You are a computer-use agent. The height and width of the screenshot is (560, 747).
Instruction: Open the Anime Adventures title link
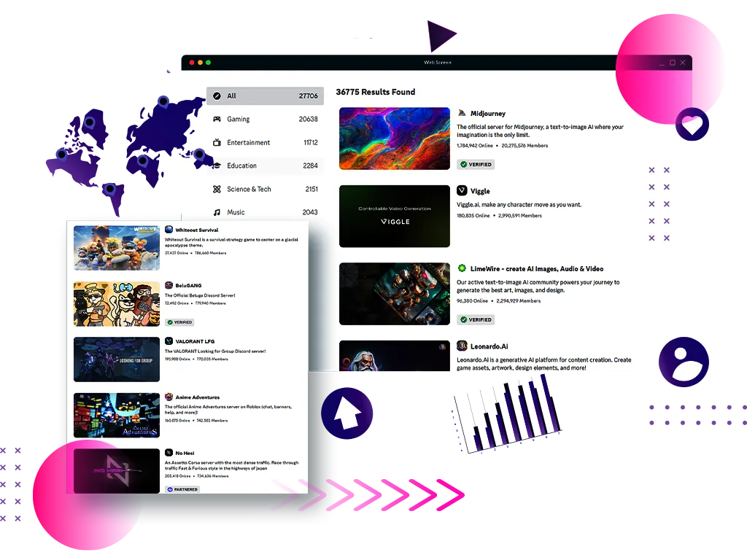coord(198,397)
